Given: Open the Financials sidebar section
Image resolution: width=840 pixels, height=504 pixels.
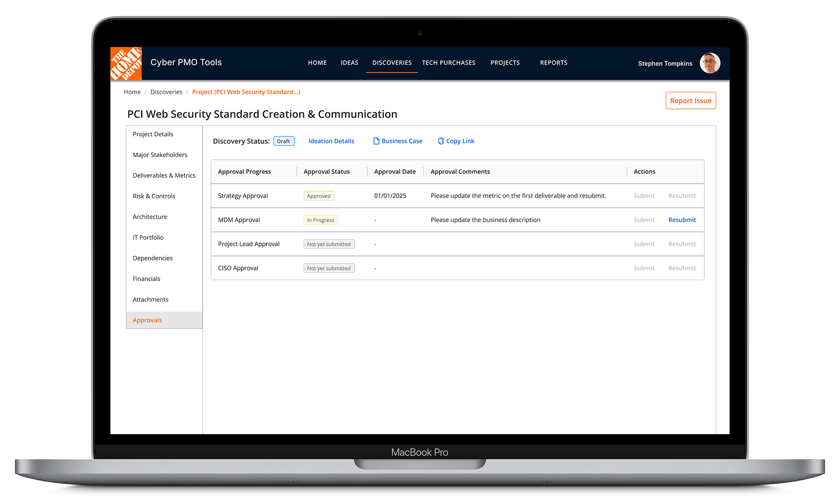Looking at the screenshot, I should (x=147, y=279).
